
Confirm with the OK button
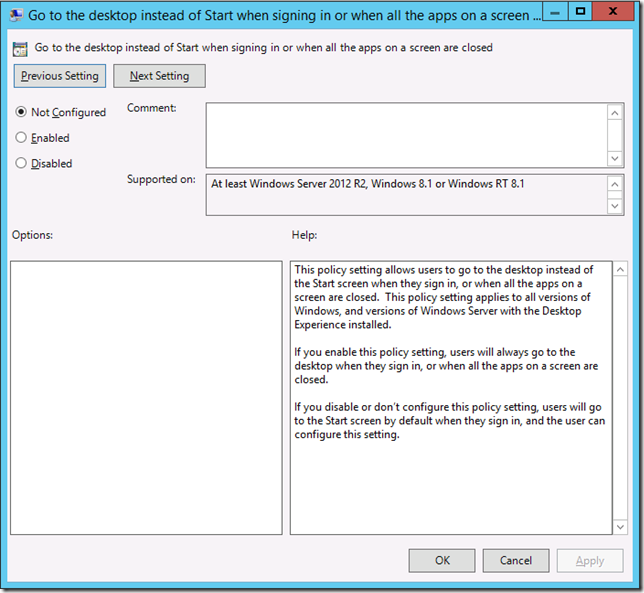(x=442, y=561)
